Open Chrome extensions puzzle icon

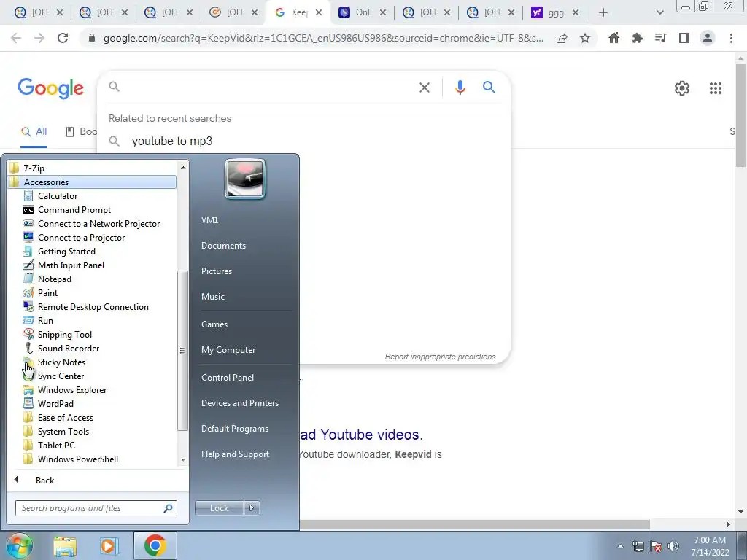pyautogui.click(x=637, y=38)
